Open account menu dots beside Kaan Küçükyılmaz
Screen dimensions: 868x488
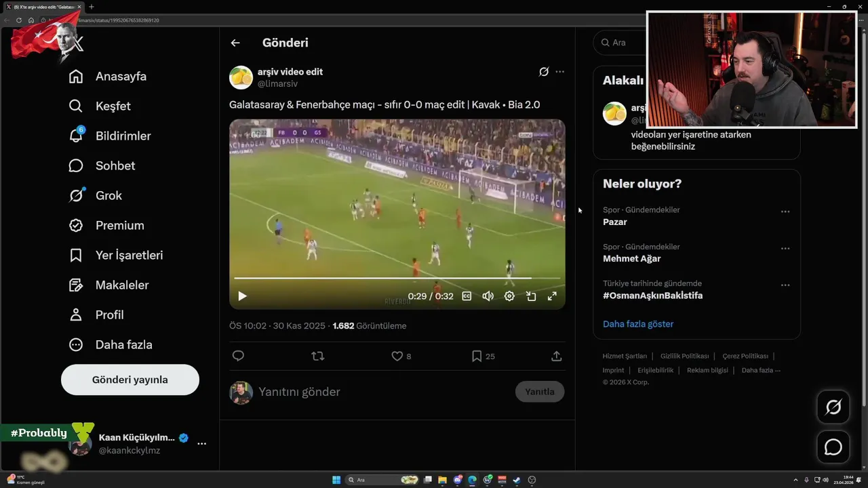click(x=201, y=443)
